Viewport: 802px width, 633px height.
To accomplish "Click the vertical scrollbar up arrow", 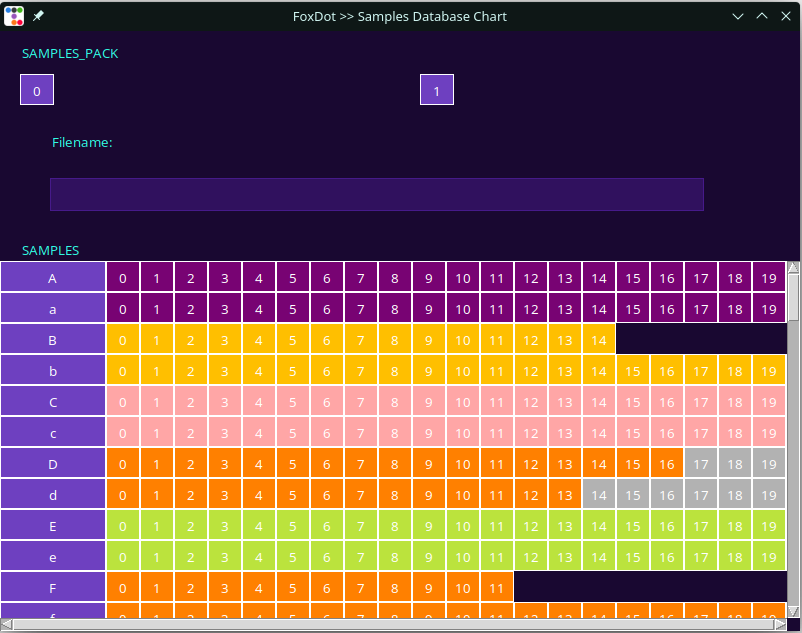I will point(794,268).
